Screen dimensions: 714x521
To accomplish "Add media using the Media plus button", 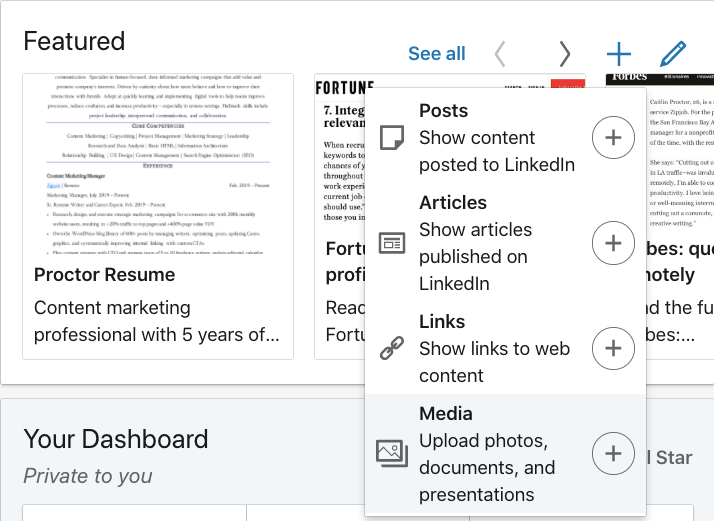I will (x=613, y=454).
